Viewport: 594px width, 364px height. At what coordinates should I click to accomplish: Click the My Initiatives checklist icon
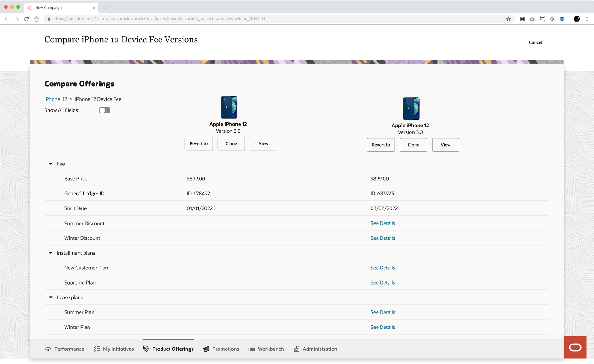(97, 349)
